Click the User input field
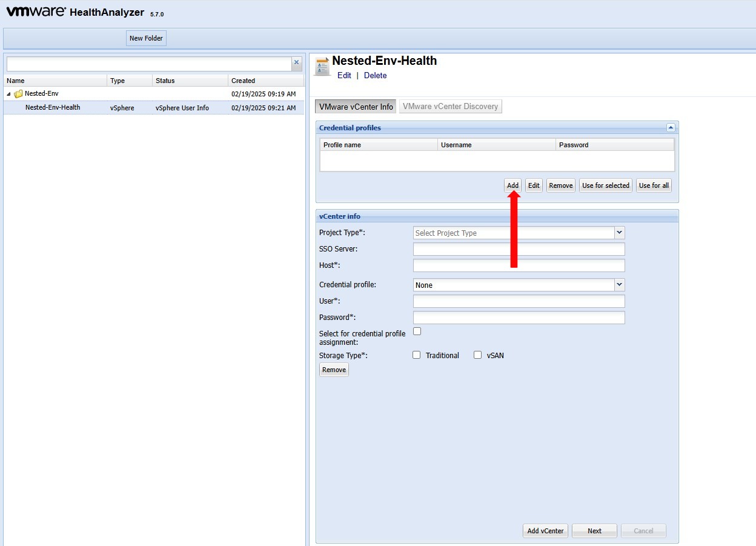This screenshot has height=546, width=756. coord(519,301)
